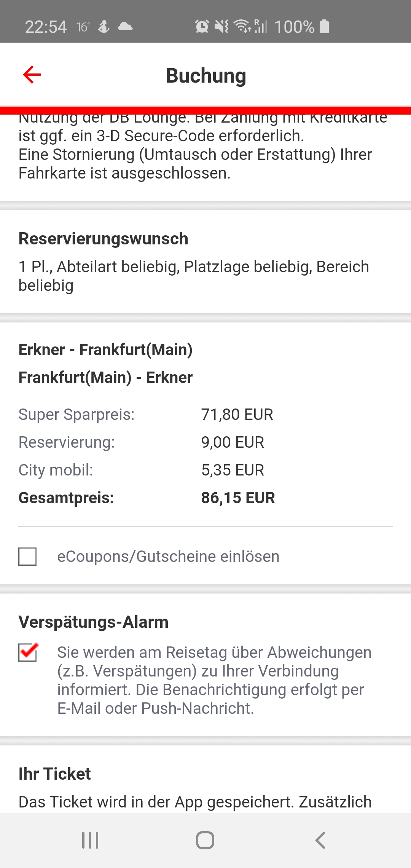Tap the cloud weather status icon

point(125,27)
